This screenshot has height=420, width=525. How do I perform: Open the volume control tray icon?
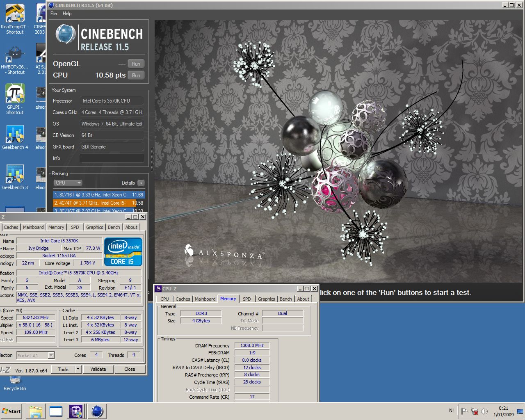[x=484, y=411]
